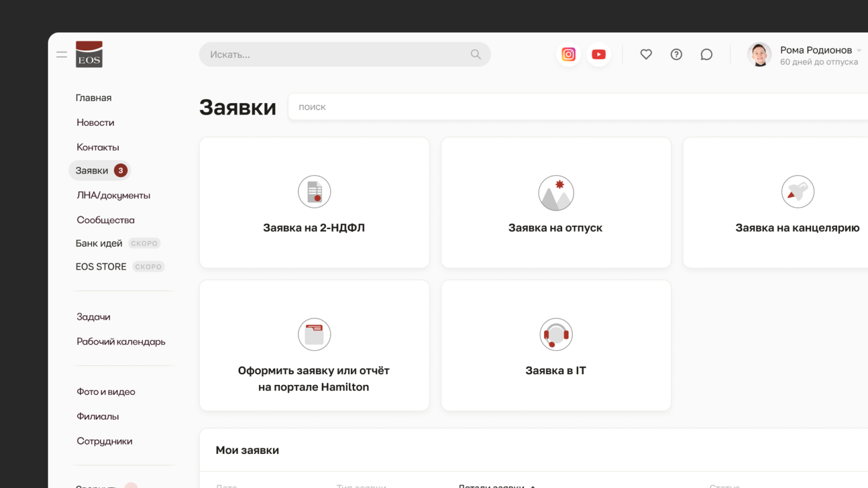Open Новости in the sidebar
The width and height of the screenshot is (868, 488).
(95, 123)
